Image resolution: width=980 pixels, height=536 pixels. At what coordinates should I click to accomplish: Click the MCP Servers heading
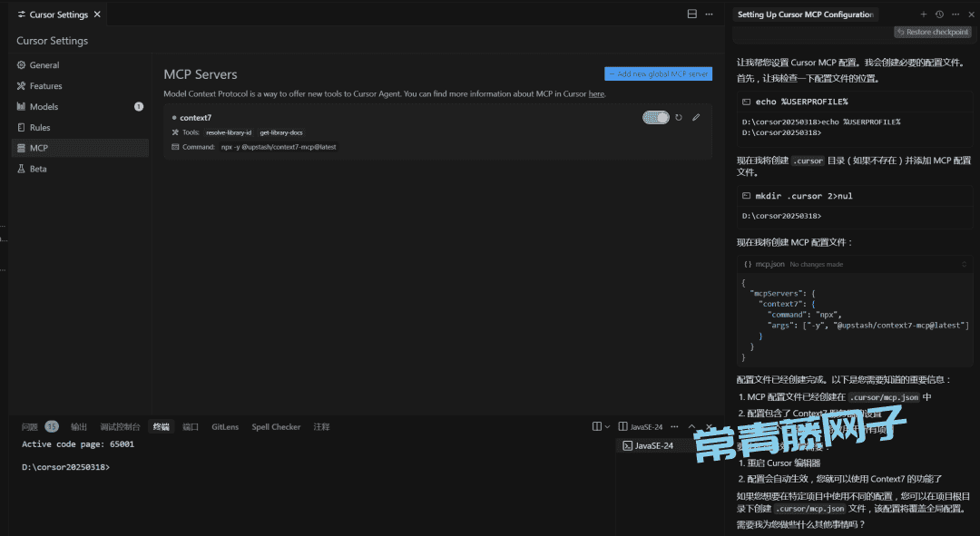coord(200,74)
